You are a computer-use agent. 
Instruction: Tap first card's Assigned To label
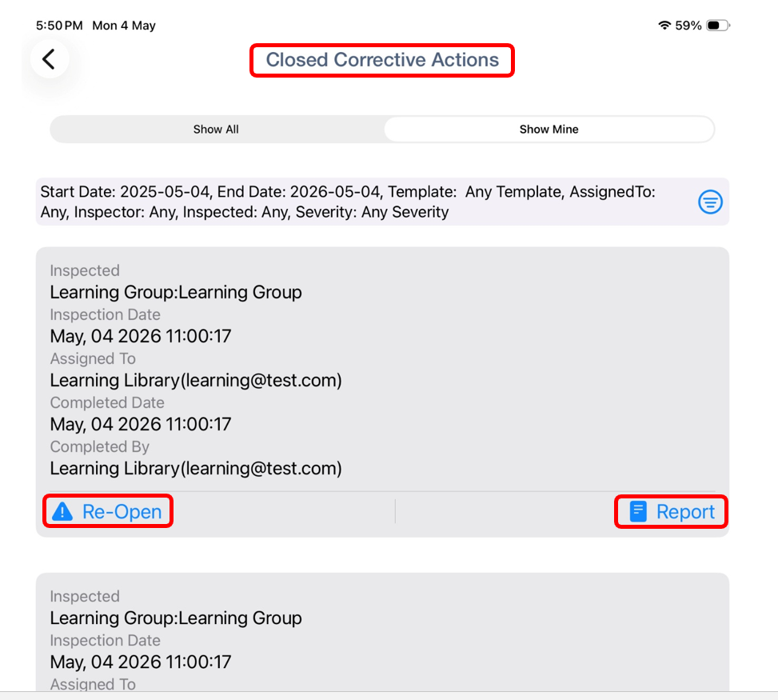[93, 358]
